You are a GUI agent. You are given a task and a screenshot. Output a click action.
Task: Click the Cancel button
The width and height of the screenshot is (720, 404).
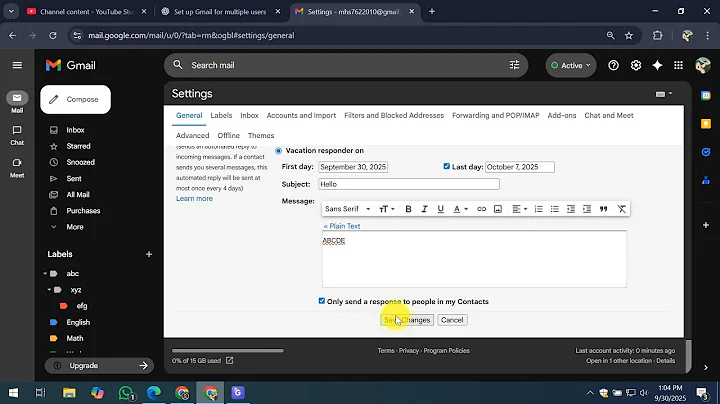coord(452,320)
